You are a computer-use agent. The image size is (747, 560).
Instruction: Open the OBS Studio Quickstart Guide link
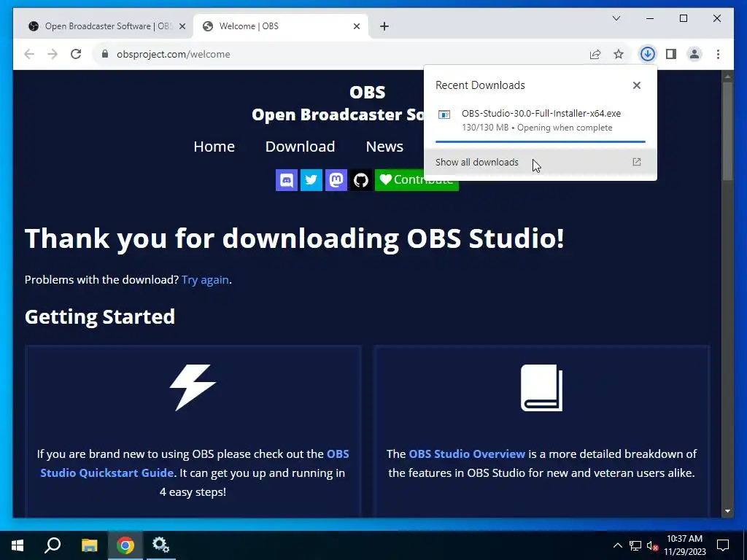[x=194, y=463]
